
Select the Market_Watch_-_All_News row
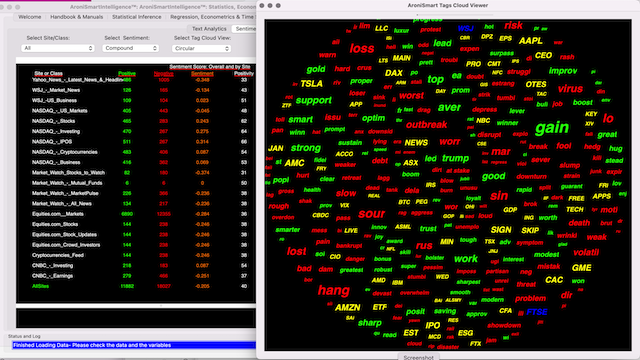point(136,204)
